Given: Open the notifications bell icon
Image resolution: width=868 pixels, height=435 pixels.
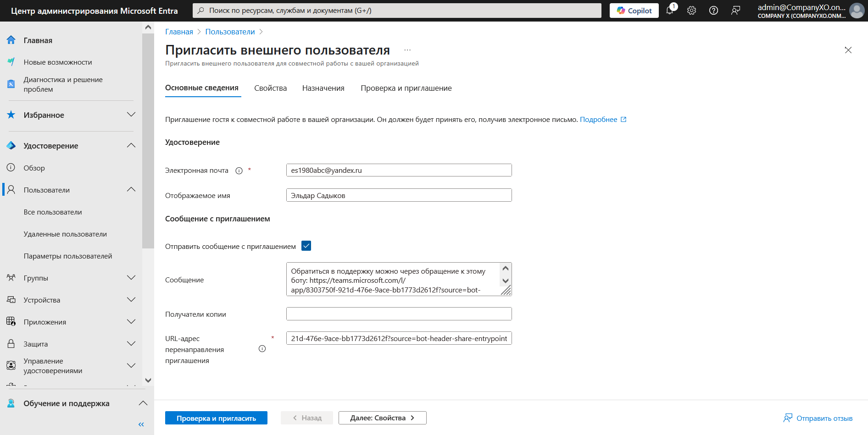Looking at the screenshot, I should pyautogui.click(x=669, y=11).
